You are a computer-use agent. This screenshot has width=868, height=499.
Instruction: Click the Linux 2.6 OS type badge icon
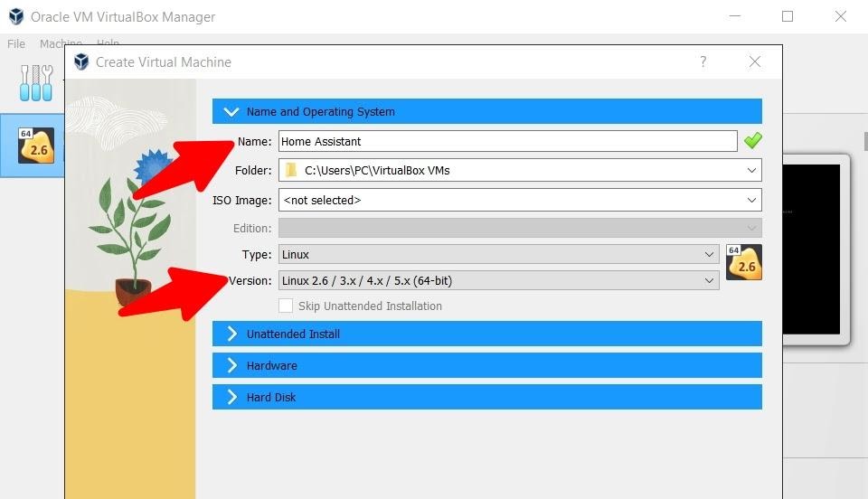[x=744, y=262]
